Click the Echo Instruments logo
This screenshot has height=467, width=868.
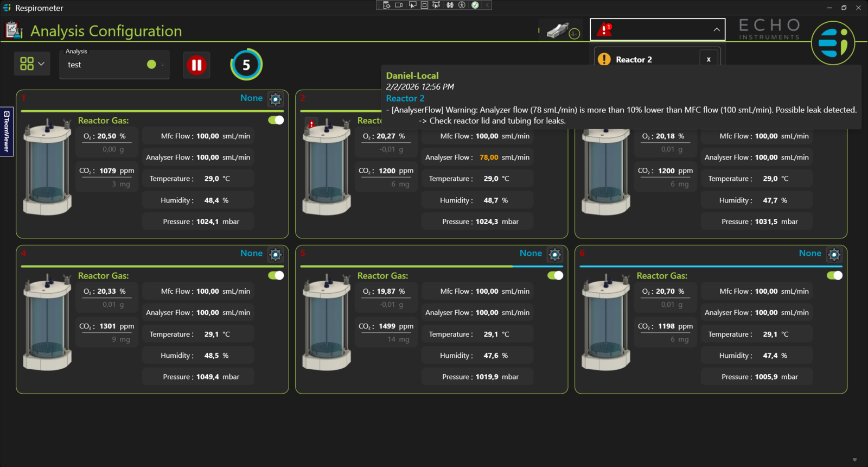(x=832, y=42)
